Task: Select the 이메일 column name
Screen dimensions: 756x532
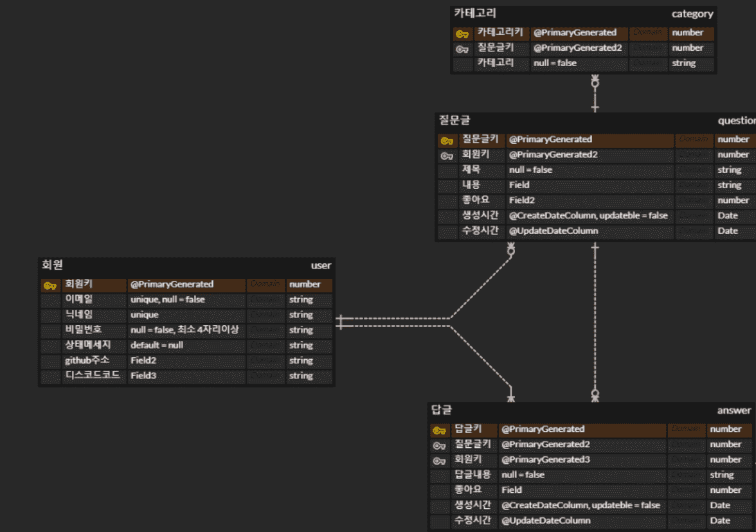Action: (79, 299)
